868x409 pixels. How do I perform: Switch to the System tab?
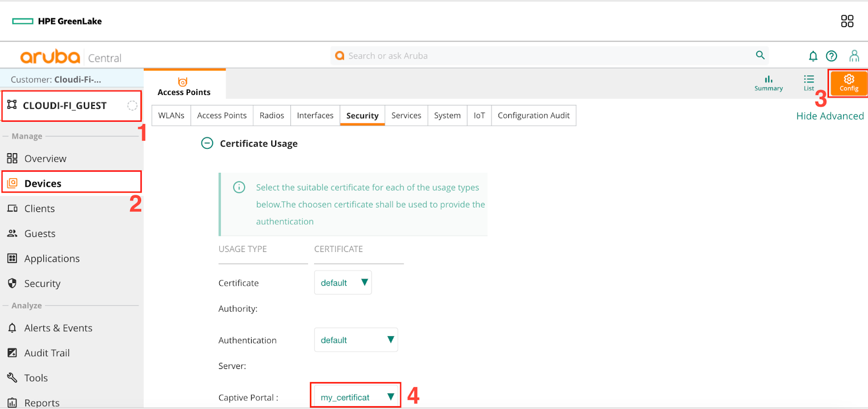coord(448,116)
